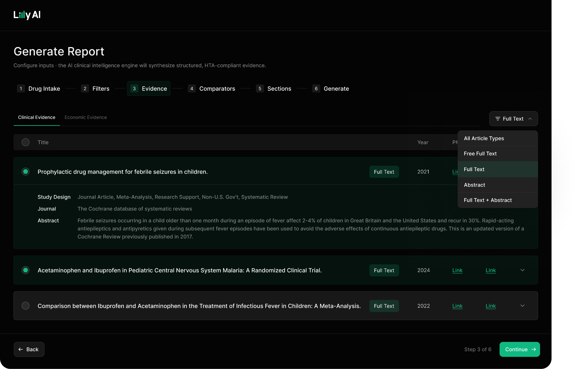This screenshot has height=369, width=588.
Task: Click the Comparison between Ibuprofen and Acetaminophen title
Action: point(199,306)
